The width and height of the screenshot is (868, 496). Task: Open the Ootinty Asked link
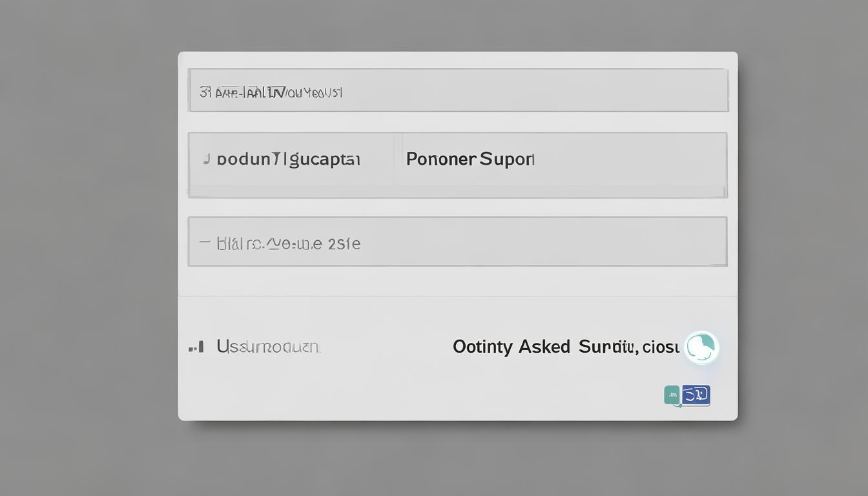(x=511, y=347)
